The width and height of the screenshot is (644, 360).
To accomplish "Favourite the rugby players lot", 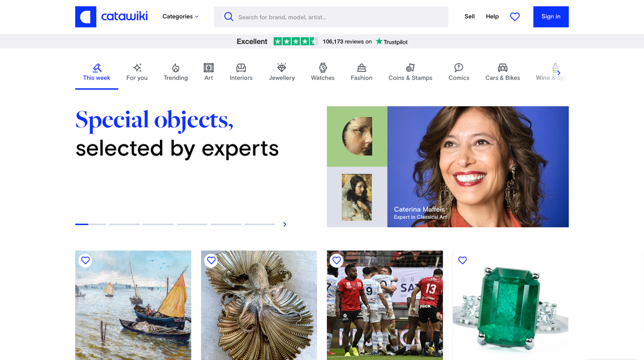I will [336, 261].
